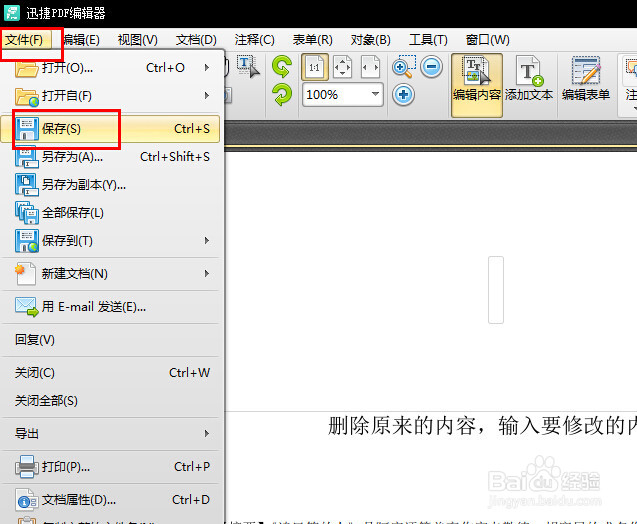
Task: Expand the 新建文档(N) submenu arrow
Action: pos(207,274)
